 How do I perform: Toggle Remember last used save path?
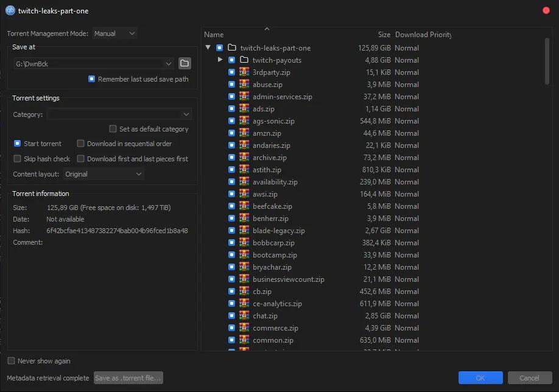pos(91,79)
